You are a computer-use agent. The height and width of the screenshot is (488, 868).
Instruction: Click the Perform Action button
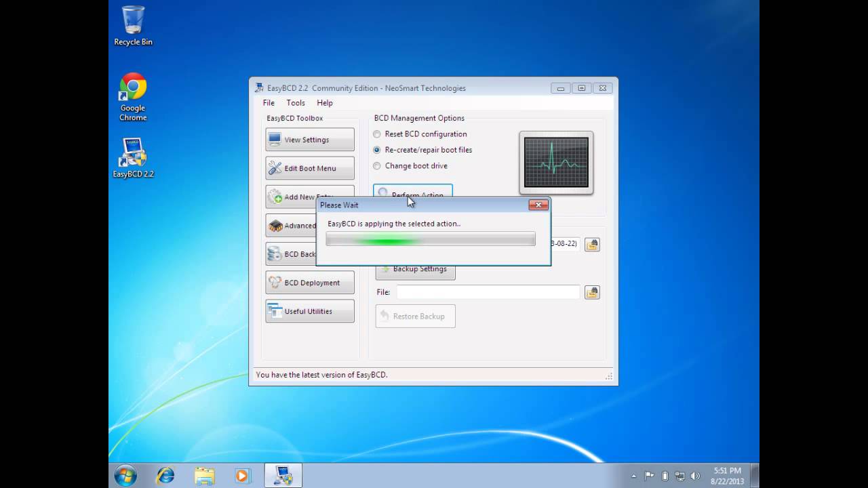click(413, 191)
